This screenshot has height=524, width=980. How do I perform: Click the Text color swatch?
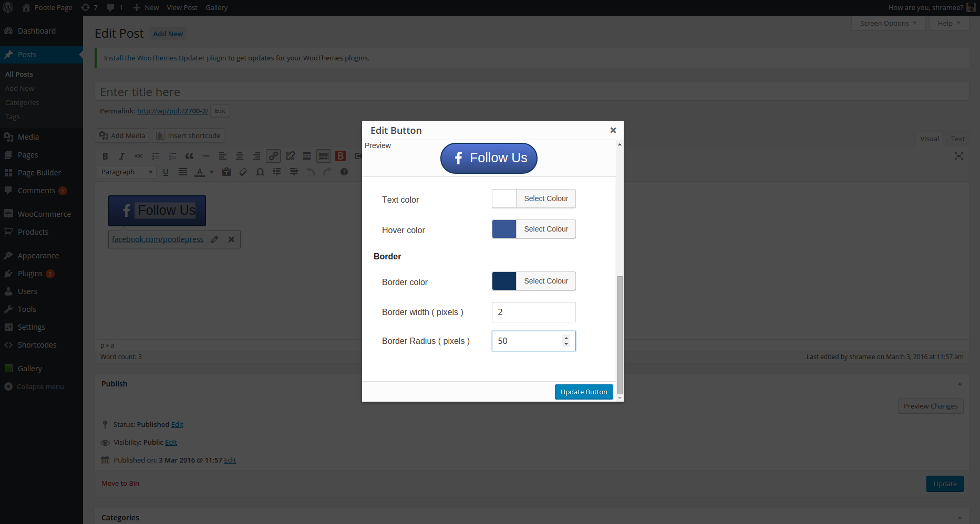(504, 198)
